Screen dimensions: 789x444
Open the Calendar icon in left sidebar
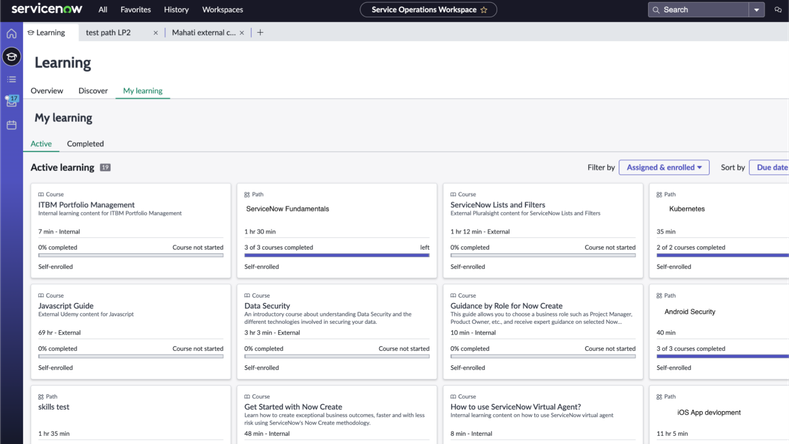click(12, 125)
